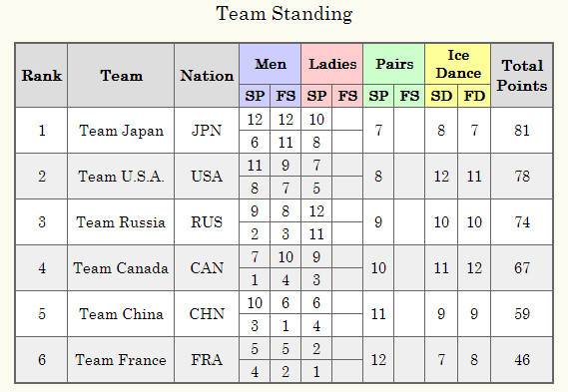
Task: Click the Total Points header
Action: [x=522, y=75]
